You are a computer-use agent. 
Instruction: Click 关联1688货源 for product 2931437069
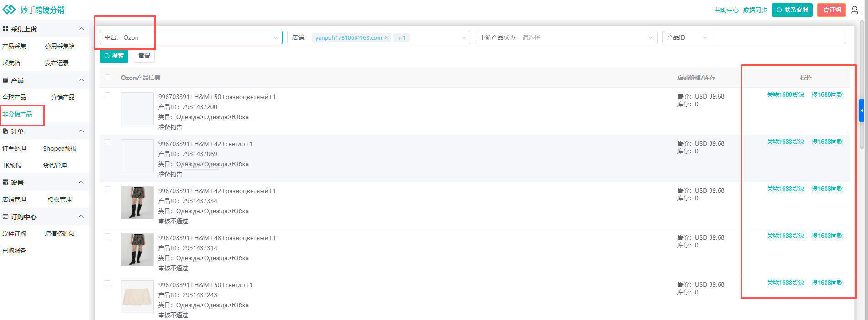(785, 142)
